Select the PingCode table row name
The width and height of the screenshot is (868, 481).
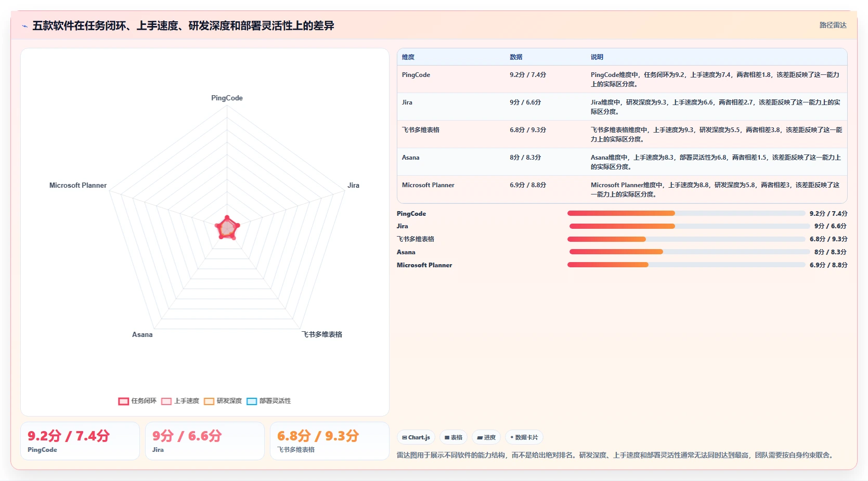pyautogui.click(x=416, y=75)
